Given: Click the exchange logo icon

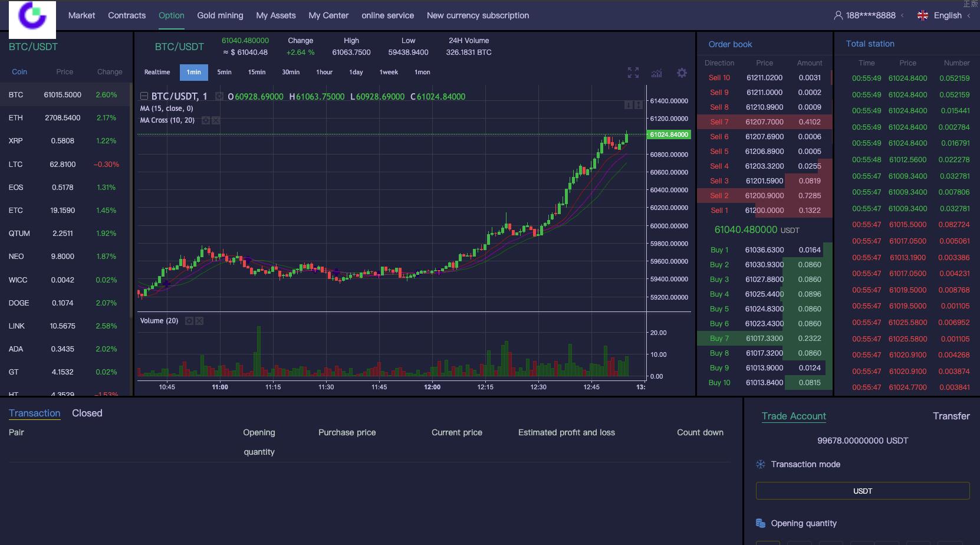Looking at the screenshot, I should click(32, 18).
